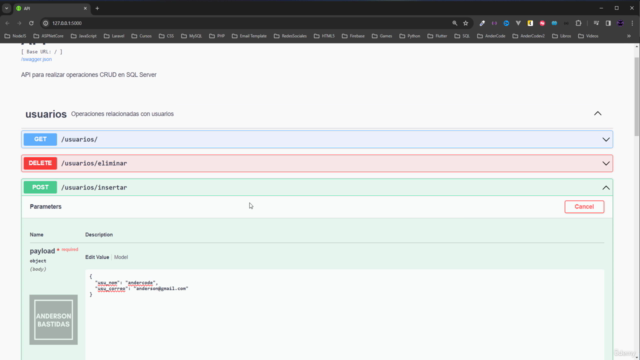
Task: Open the tab search dropdown arrow
Action: point(7,8)
